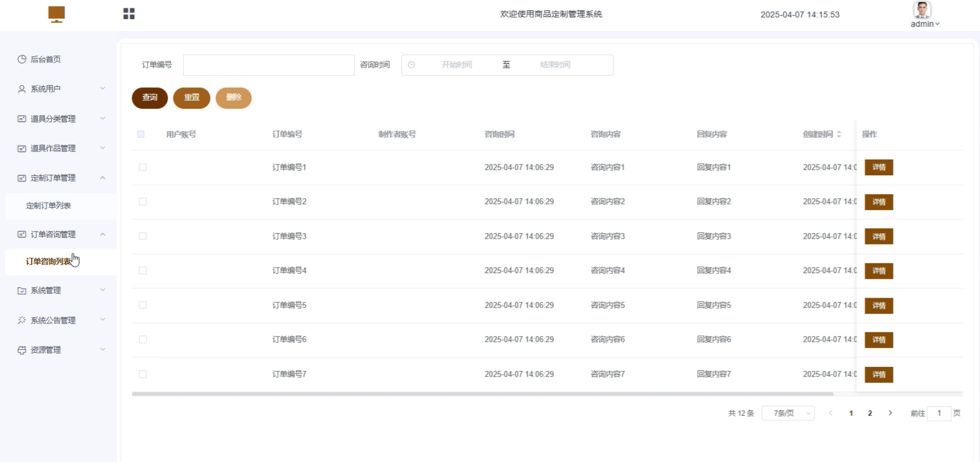Click the 查询 search button

pyautogui.click(x=150, y=98)
